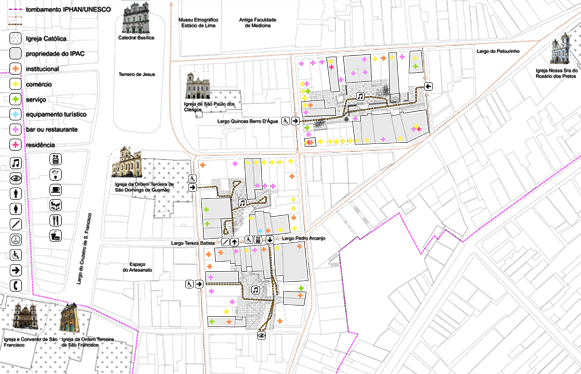
Task: Select the fork and knife legend icon
Action: pyautogui.click(x=56, y=221)
